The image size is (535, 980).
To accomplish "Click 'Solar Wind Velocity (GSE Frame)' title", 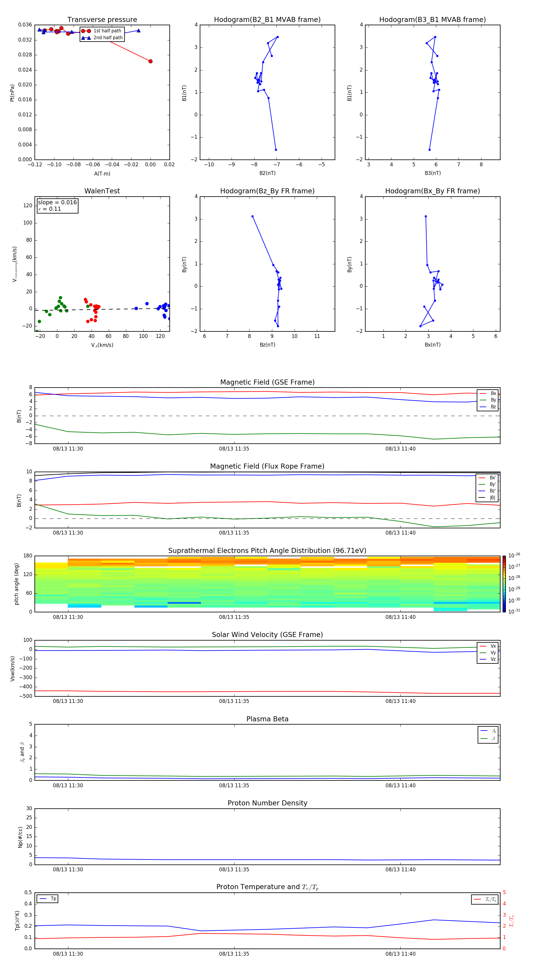I will (267, 635).
